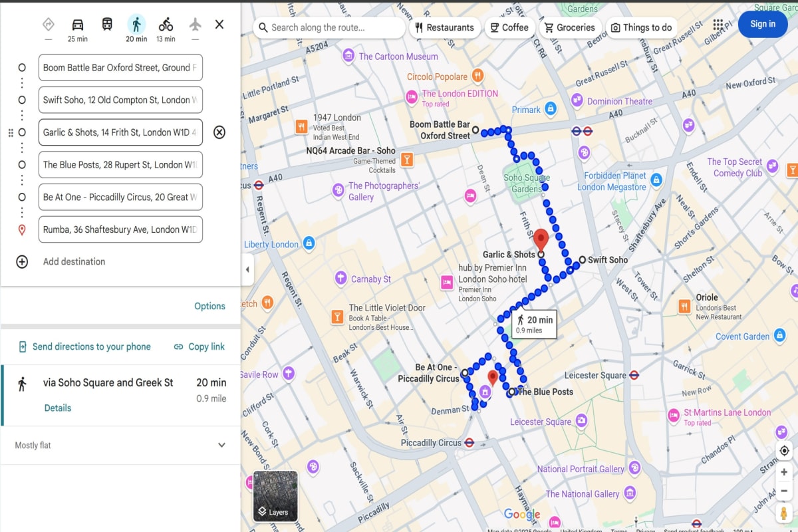Viewport: 798px width, 532px height.
Task: Click the Add destination text
Action: click(74, 261)
